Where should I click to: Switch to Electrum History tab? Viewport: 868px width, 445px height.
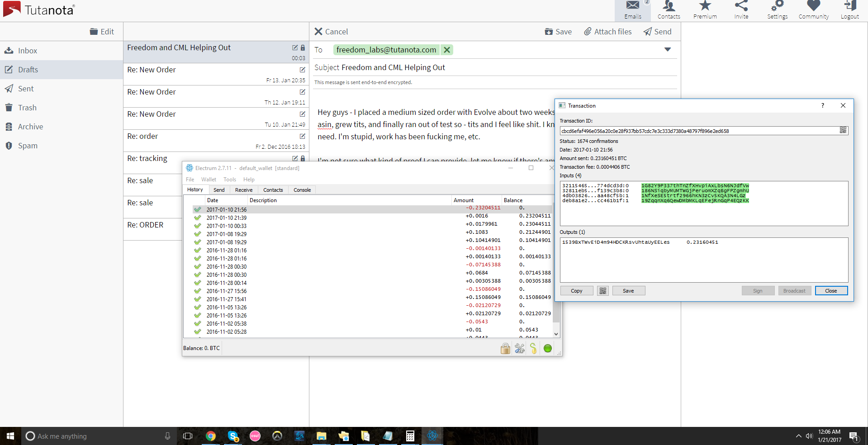(x=195, y=190)
